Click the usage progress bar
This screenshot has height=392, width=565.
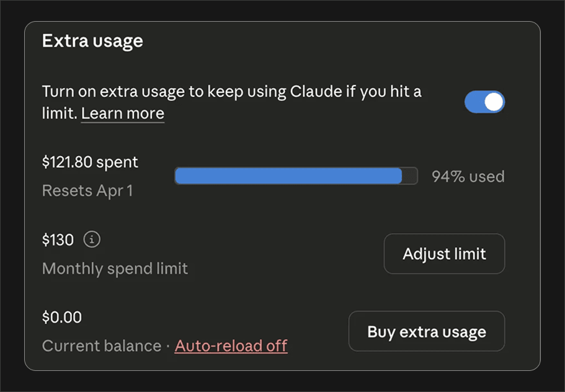pyautogui.click(x=296, y=176)
